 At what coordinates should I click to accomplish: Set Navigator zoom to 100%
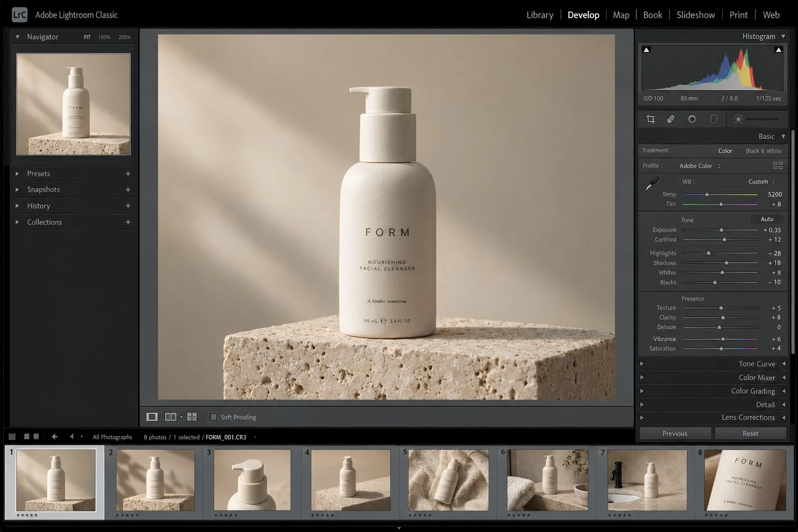point(104,37)
